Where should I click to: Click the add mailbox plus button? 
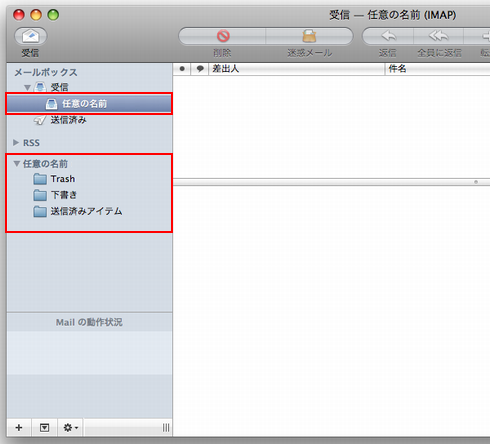(19, 427)
